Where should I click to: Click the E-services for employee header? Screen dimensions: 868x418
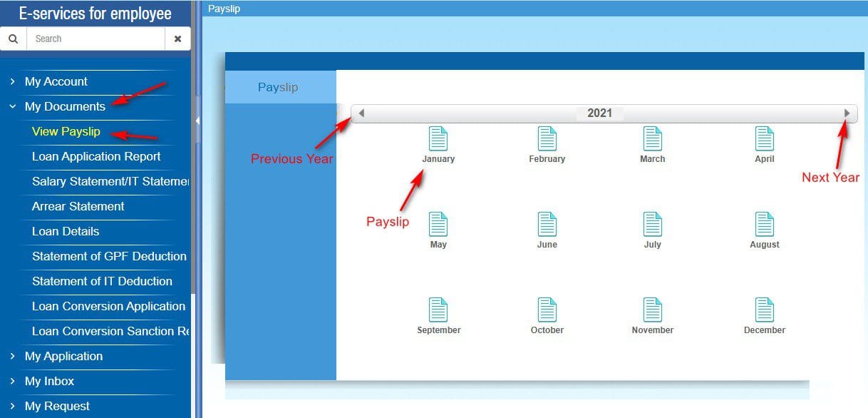pos(95,14)
